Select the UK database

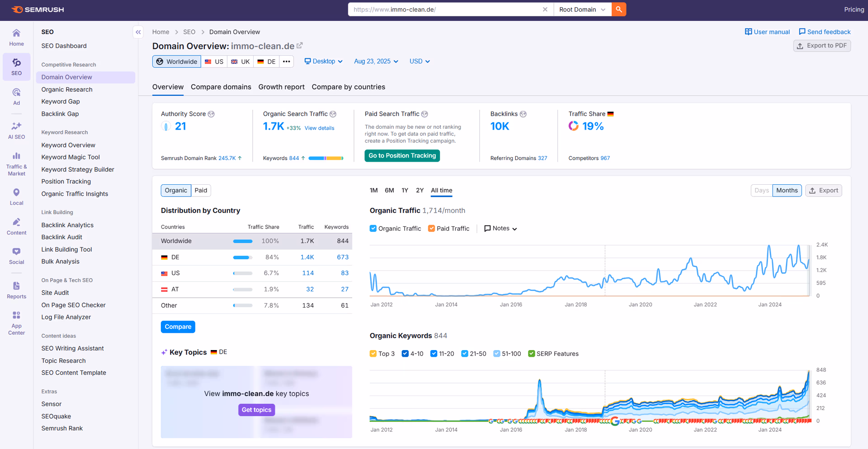click(241, 61)
